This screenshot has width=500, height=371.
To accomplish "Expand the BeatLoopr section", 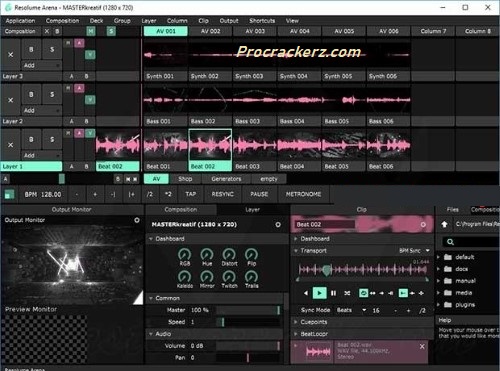I will [x=296, y=334].
